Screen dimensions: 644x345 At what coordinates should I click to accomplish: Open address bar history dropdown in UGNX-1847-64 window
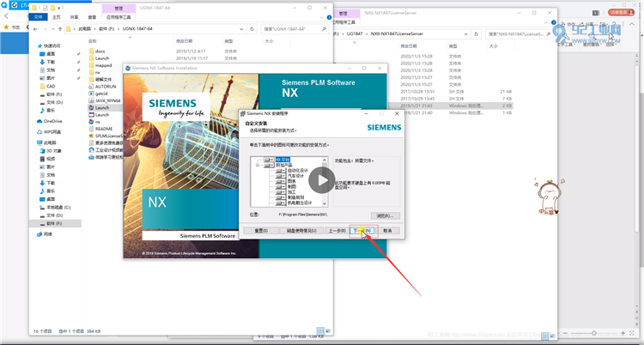[x=241, y=29]
